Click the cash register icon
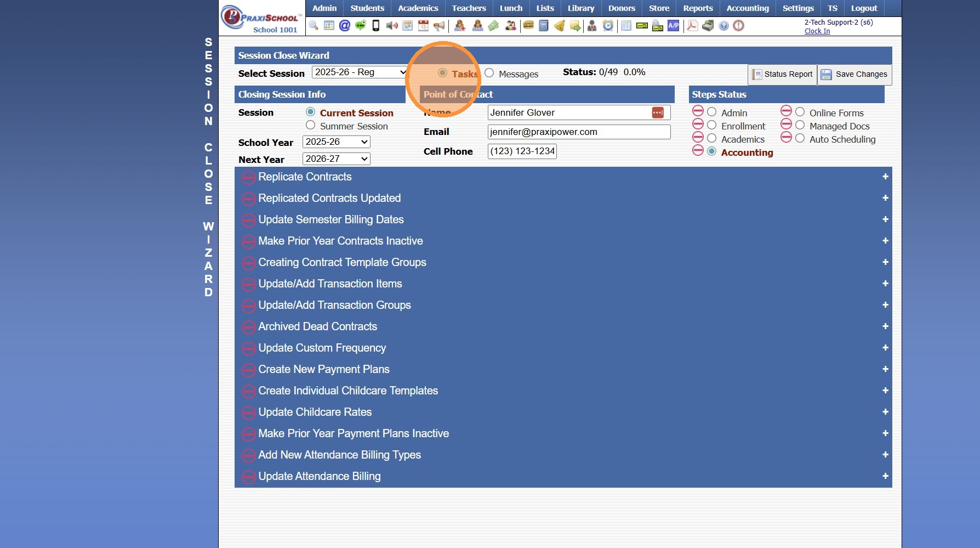 (708, 26)
